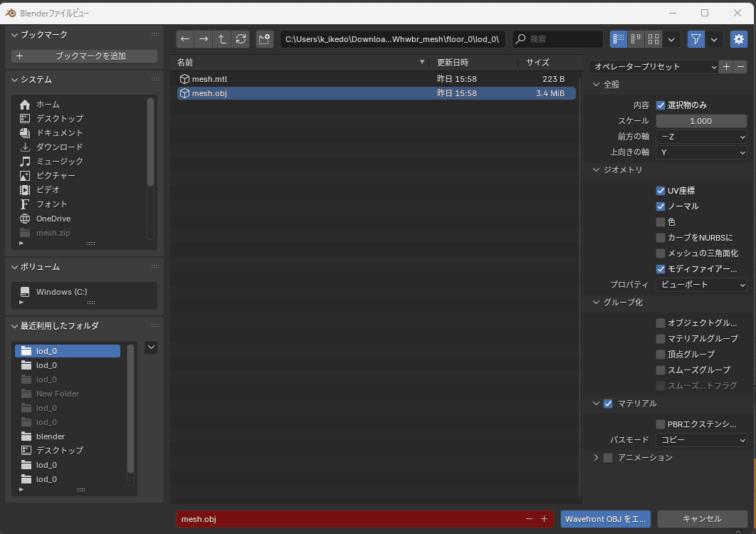
Task: Select the ダウンロード system folder
Action: pyautogui.click(x=60, y=147)
